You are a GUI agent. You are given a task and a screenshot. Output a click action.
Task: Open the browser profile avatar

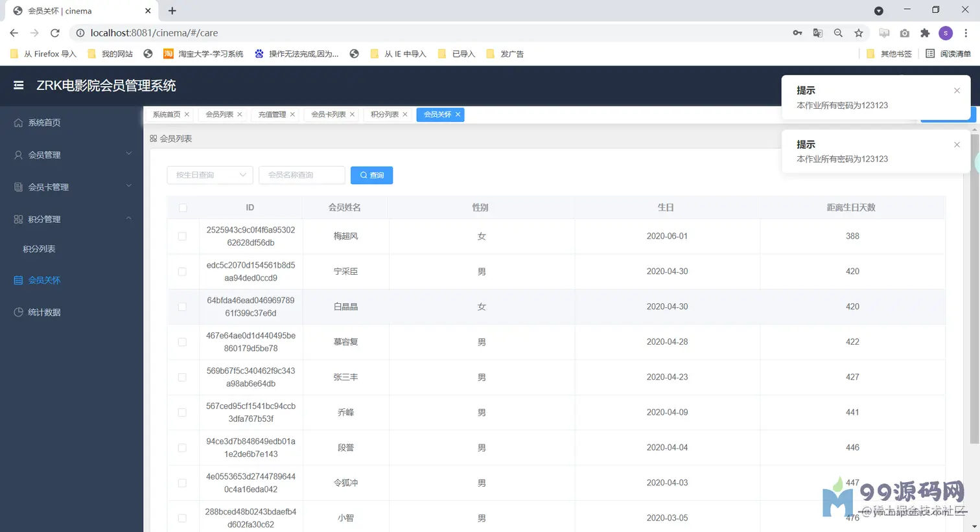pyautogui.click(x=946, y=33)
